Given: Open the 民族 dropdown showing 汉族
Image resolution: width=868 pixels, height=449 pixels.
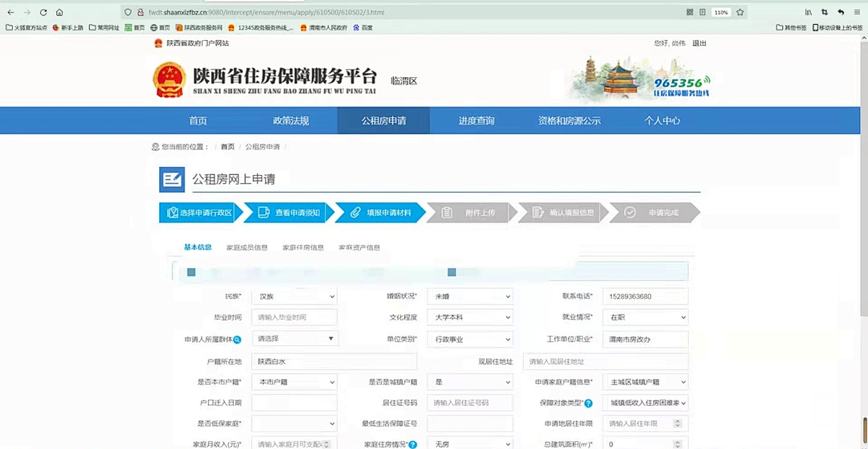Looking at the screenshot, I should pos(293,296).
